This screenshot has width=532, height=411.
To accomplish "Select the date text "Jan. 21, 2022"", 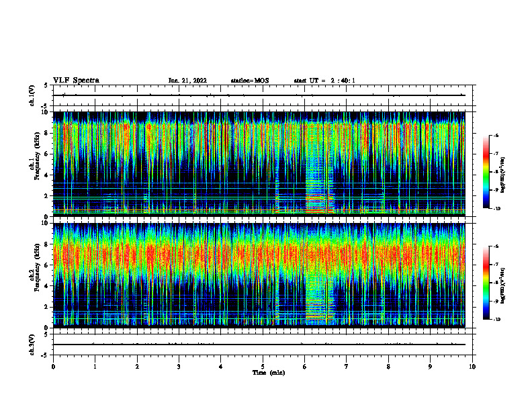I will coord(187,81).
